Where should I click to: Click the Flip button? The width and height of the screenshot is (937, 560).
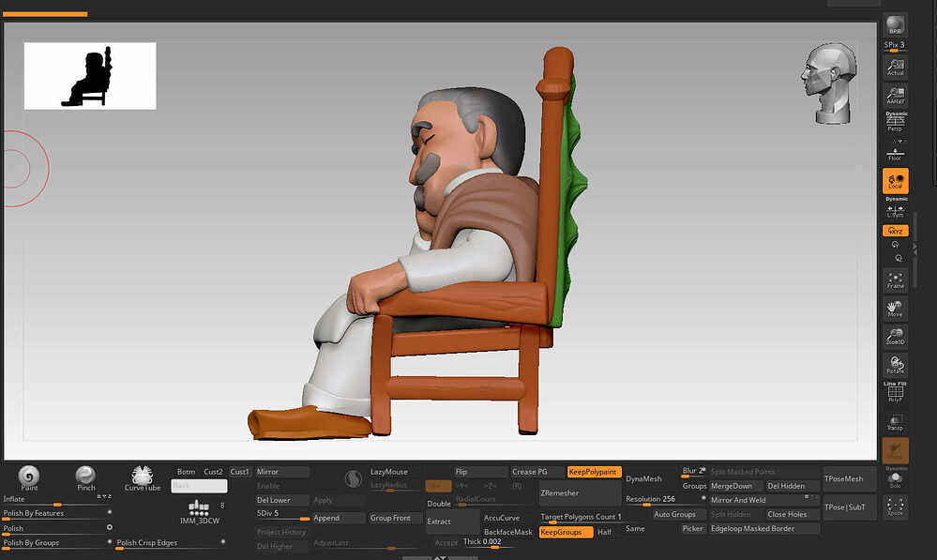coord(481,472)
